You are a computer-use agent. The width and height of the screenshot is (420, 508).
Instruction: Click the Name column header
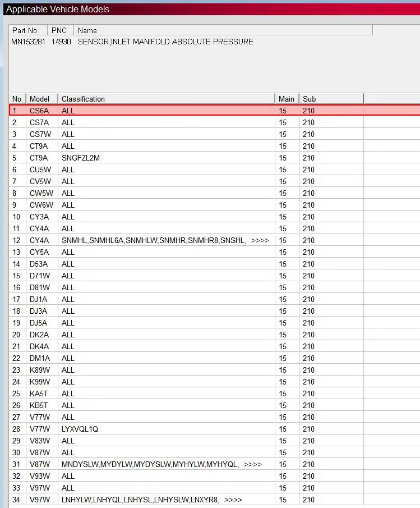223,30
